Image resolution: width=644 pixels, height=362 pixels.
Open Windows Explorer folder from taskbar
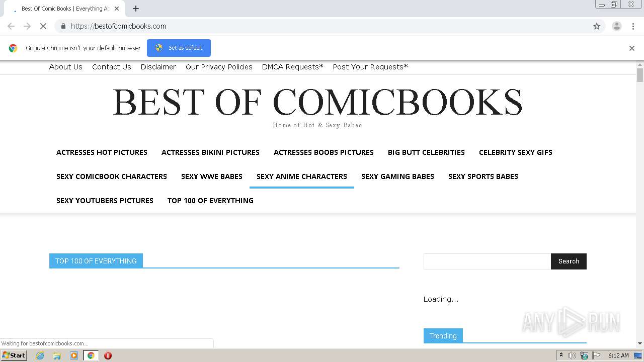[57, 355]
